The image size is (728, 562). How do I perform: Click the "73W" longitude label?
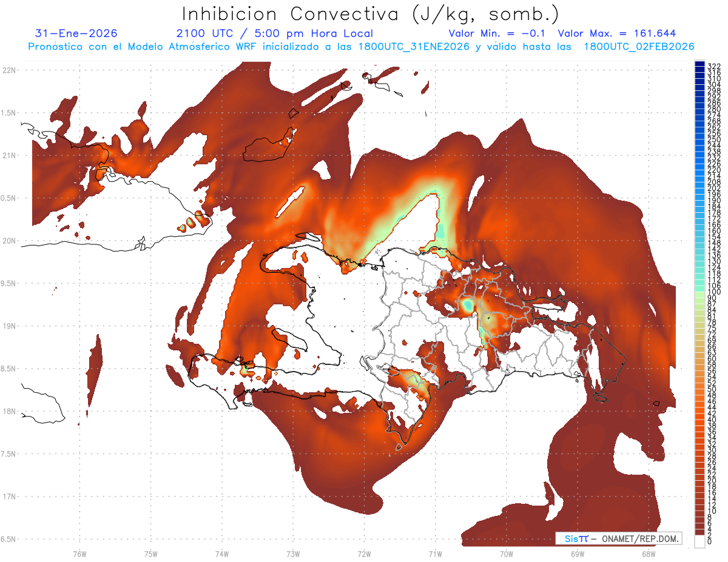tap(293, 554)
